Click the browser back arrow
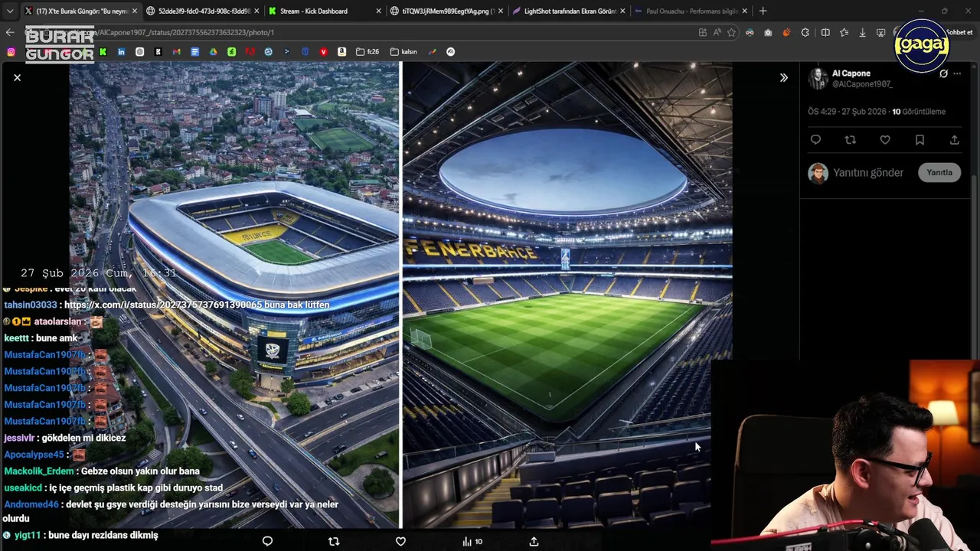 (x=10, y=32)
